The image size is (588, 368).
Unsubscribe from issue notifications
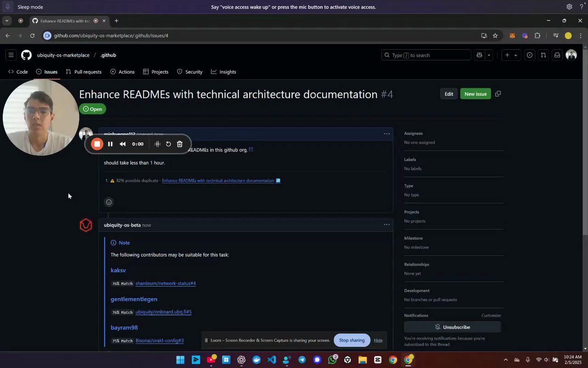(452, 327)
